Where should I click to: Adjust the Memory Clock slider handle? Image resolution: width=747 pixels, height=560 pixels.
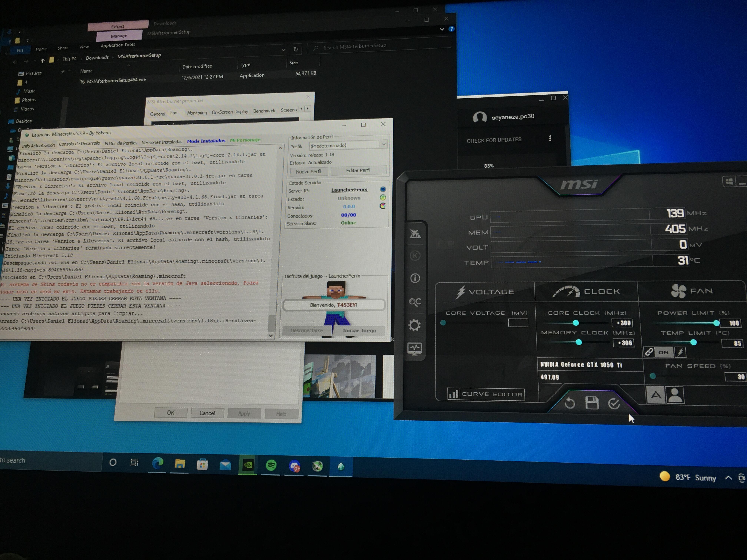pyautogui.click(x=579, y=342)
